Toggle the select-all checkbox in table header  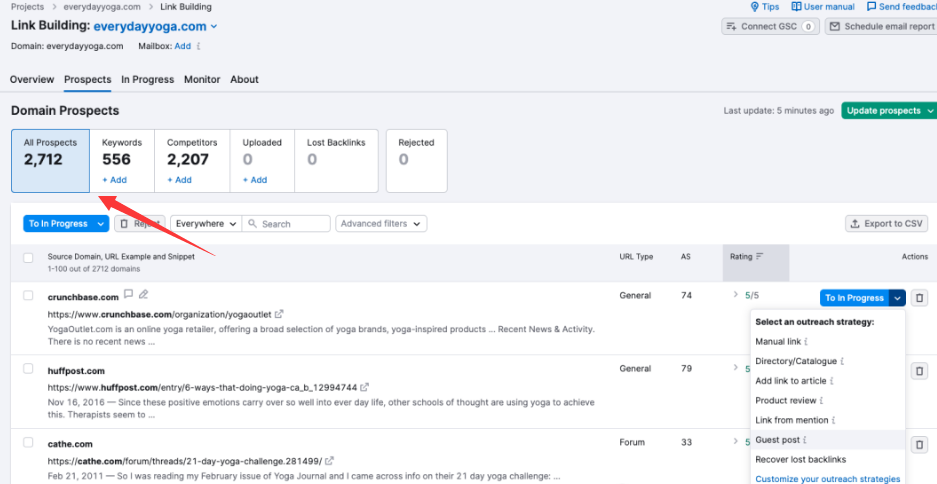28,258
